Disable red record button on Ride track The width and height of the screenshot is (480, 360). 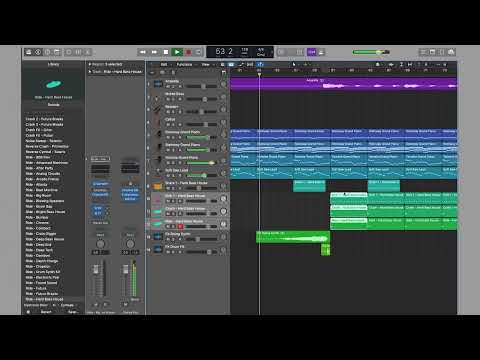click(x=180, y=227)
